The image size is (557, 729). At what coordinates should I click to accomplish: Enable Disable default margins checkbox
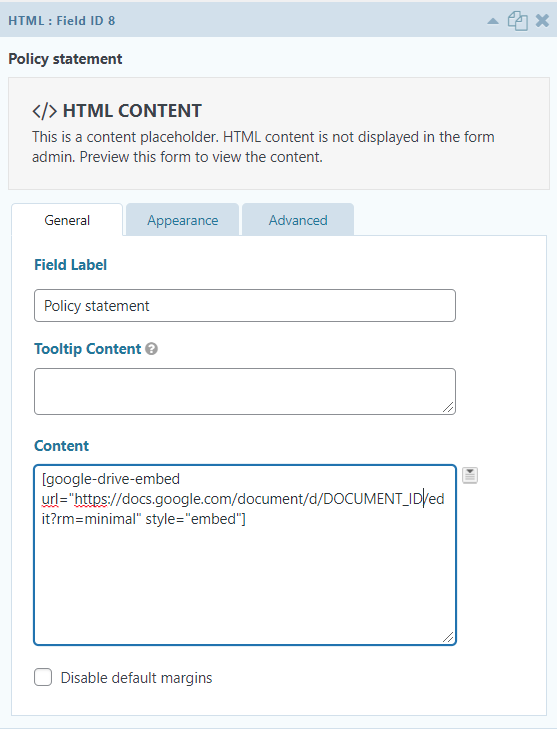(43, 677)
